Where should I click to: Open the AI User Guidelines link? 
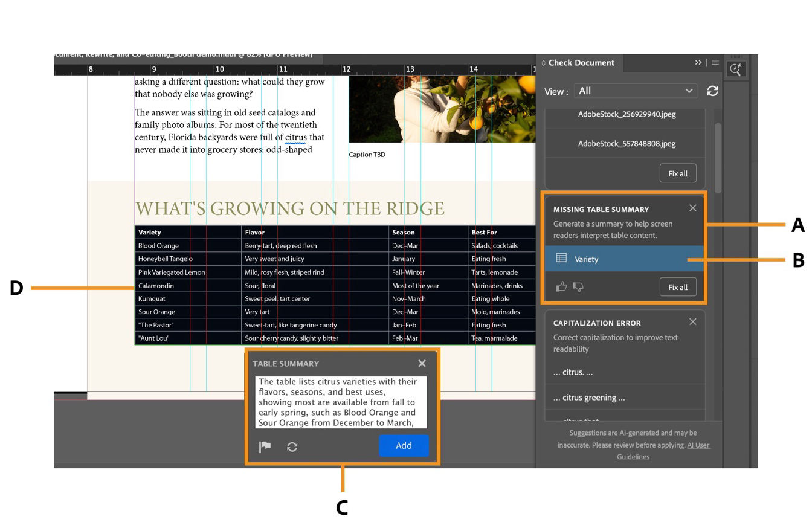663,451
